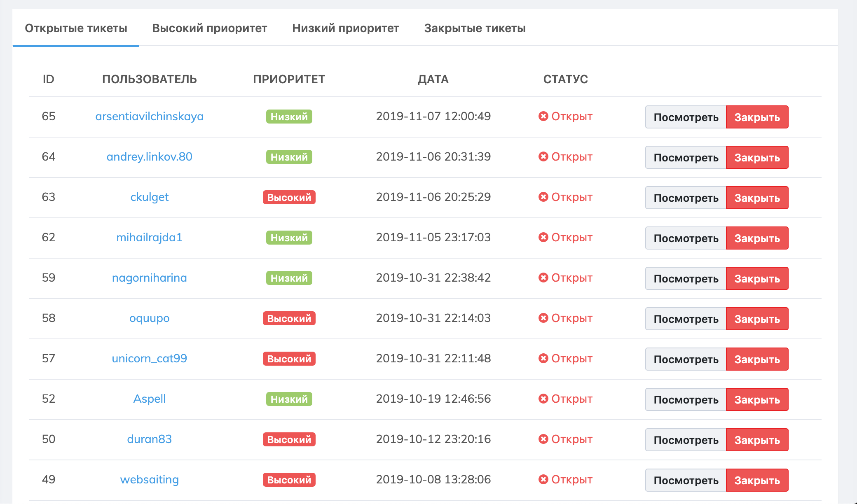
Task: Click the unicorn_cat99 username link
Action: coord(149,358)
